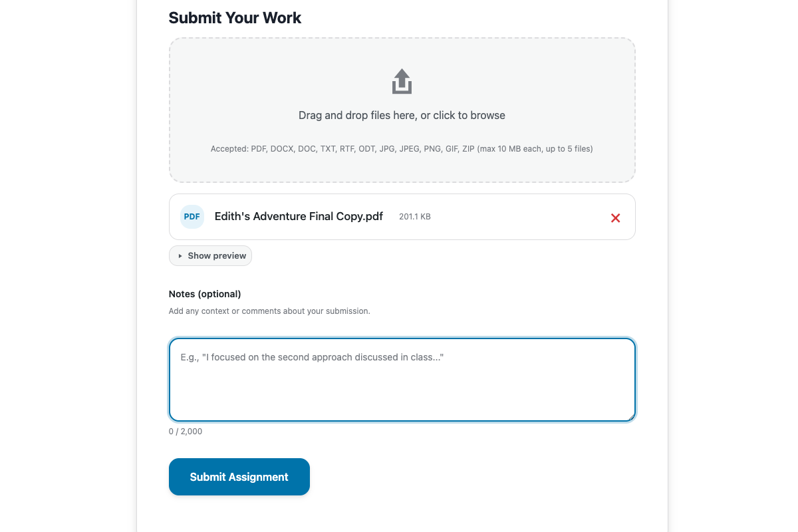Click the 201.1 KB file size label
This screenshot has height=532, width=798.
(x=414, y=216)
